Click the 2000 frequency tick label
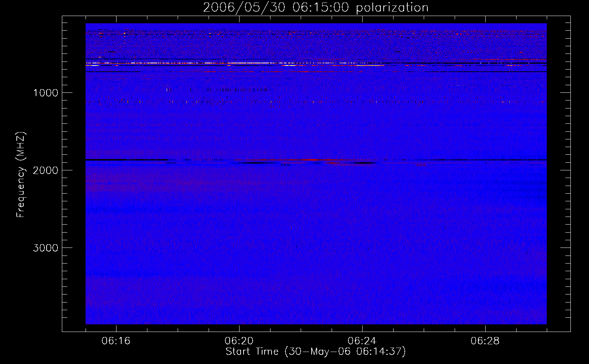Image resolution: width=589 pixels, height=364 pixels. [x=46, y=170]
